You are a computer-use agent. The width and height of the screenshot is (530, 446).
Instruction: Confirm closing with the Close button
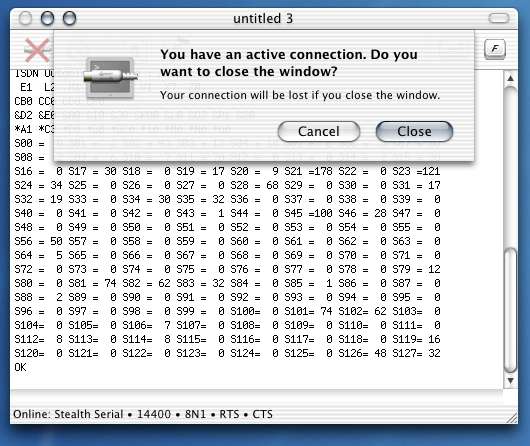click(x=414, y=132)
